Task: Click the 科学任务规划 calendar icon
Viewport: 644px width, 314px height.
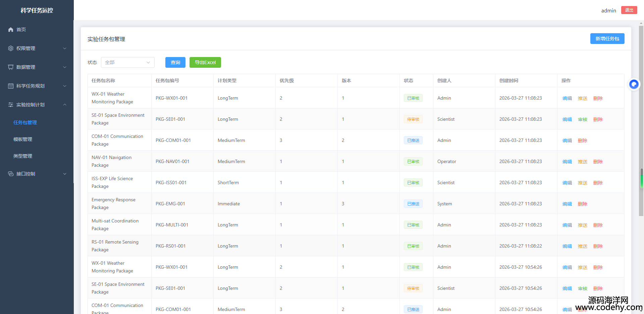Action: point(11,86)
